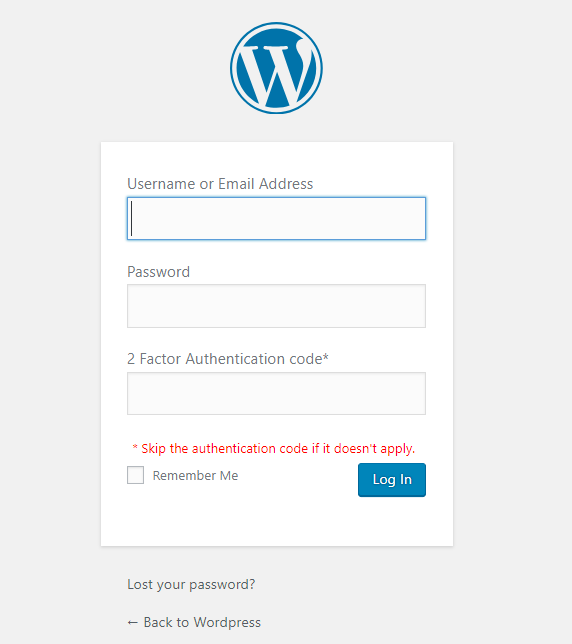572x644 pixels.
Task: Click the left arrow before Back to Wordpress
Action: point(132,623)
